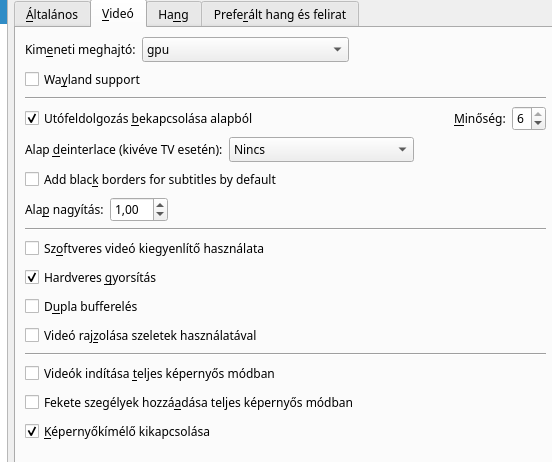Open the Kimeneti meghajtó gpu dropdown

point(245,50)
